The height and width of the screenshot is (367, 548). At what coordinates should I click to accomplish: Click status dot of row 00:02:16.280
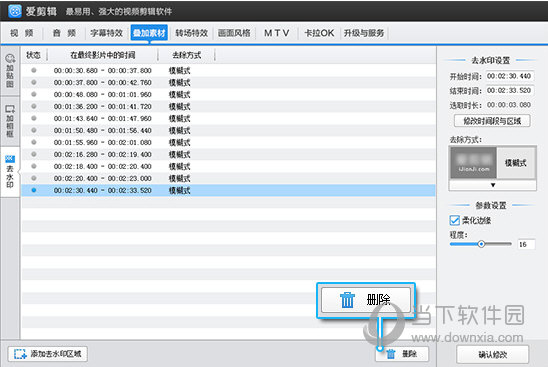click(x=34, y=154)
